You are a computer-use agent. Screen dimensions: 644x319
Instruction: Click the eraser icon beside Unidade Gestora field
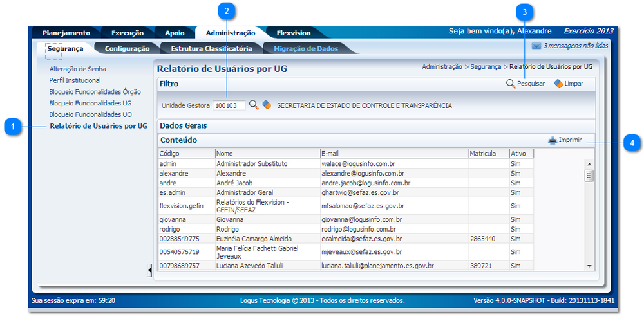pos(267,105)
